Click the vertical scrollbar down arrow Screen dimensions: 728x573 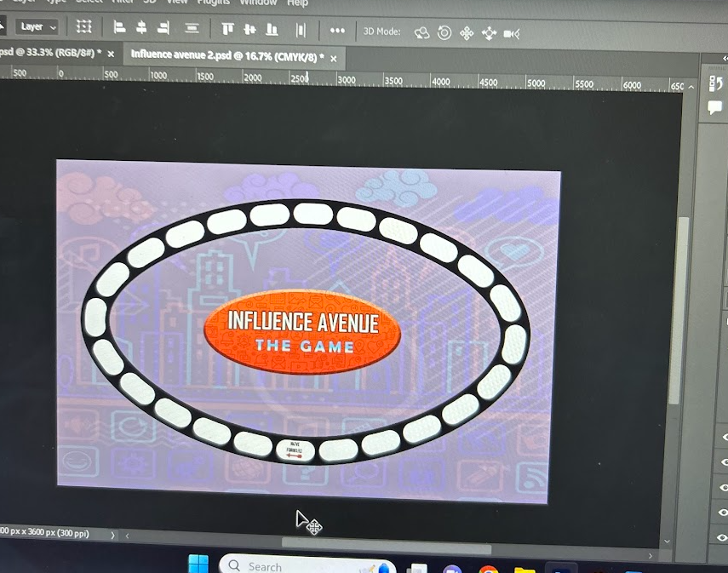click(667, 541)
